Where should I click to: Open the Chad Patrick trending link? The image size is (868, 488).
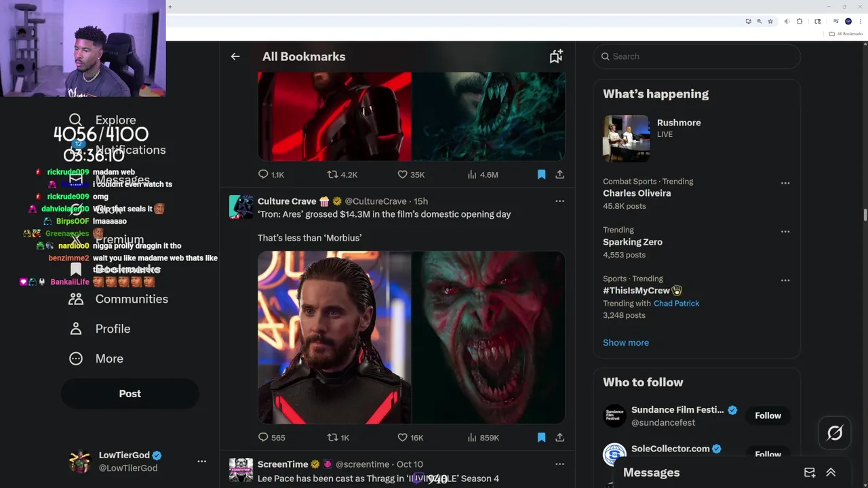point(677,304)
